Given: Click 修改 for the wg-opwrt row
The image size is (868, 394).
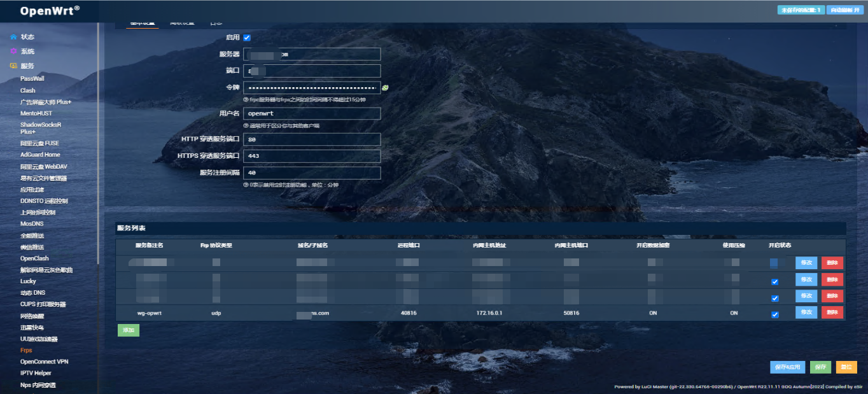Looking at the screenshot, I should pos(806,313).
